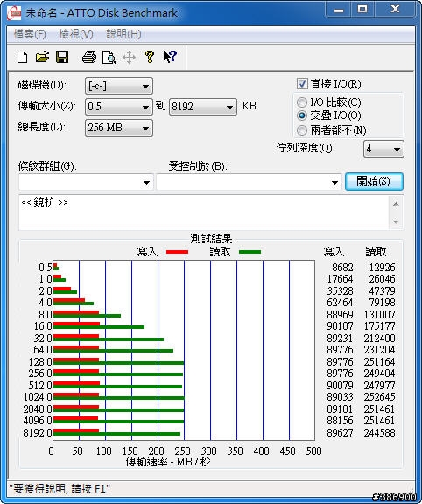
Task: Toggle the 直接 I/O(R) checkbox
Action: [302, 84]
